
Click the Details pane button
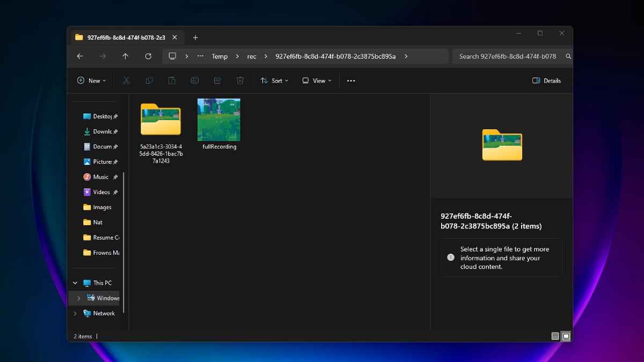(546, 80)
